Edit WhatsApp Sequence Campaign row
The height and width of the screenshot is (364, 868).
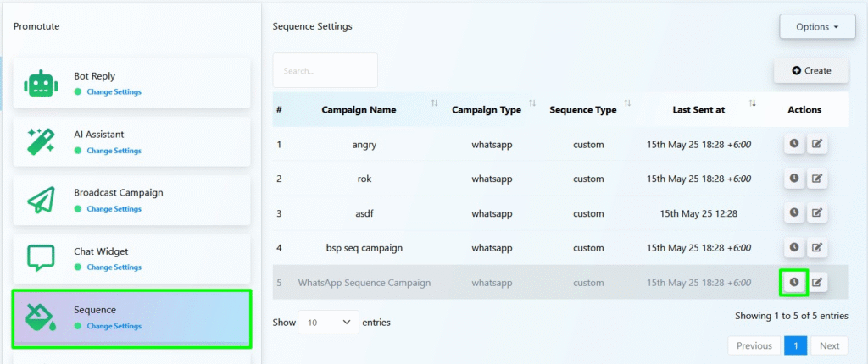(817, 283)
